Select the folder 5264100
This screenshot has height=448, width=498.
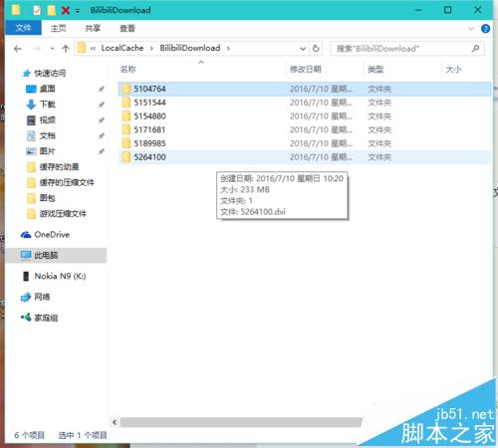tap(305, 157)
